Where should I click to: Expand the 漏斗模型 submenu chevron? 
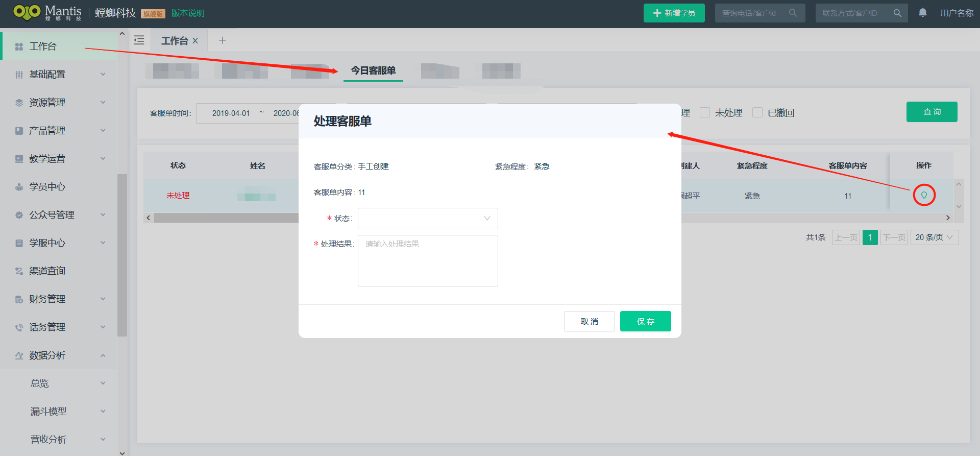(x=103, y=411)
